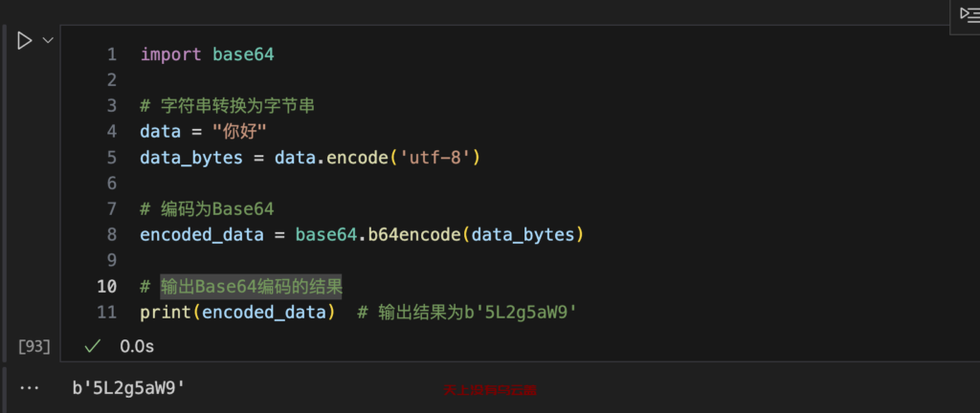Click the print(encoded_data) statement
The height and width of the screenshot is (413, 980).
point(237,313)
